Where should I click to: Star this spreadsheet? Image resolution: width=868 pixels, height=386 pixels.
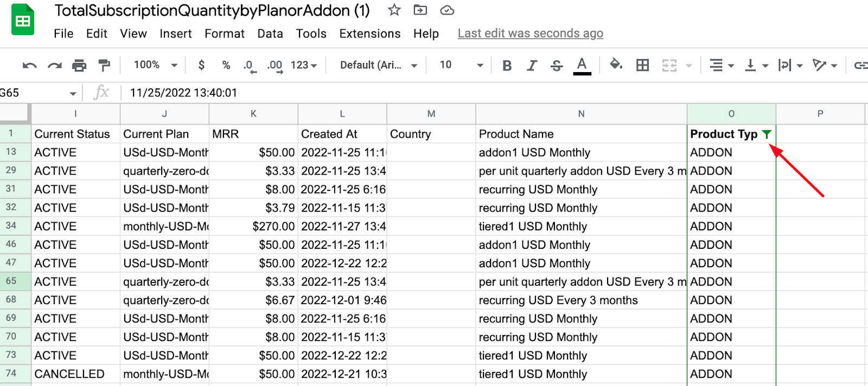394,10
